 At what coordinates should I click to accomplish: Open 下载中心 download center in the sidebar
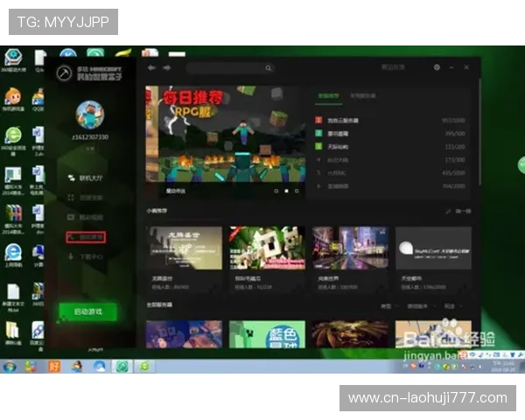86,257
